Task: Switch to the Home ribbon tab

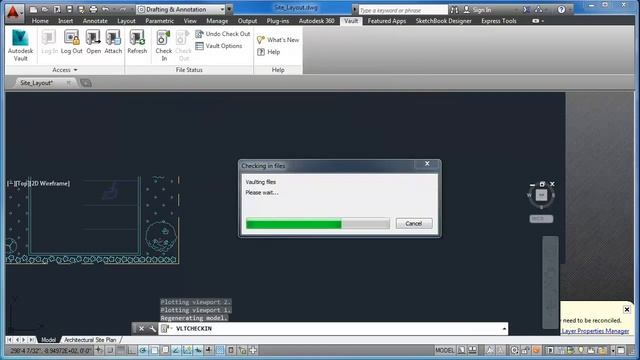Action: tap(40, 21)
